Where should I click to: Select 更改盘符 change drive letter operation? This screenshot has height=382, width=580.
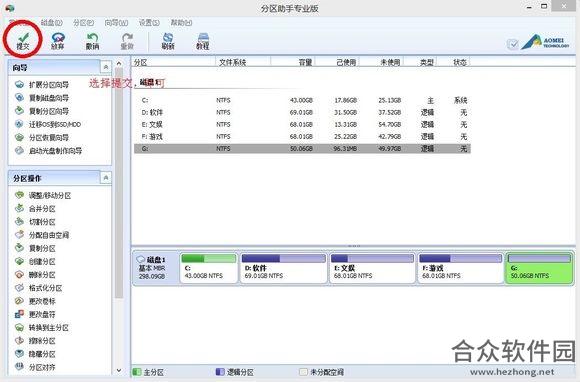[x=35, y=314]
